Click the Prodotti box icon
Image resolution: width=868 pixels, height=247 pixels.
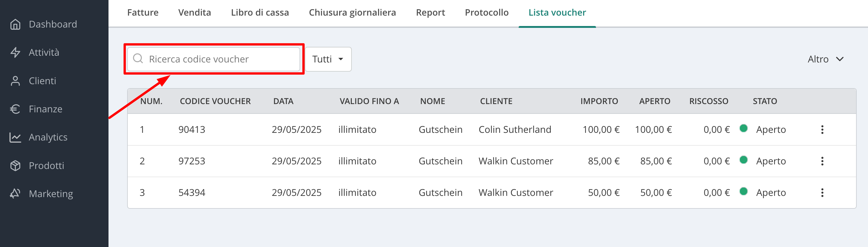[x=15, y=166]
